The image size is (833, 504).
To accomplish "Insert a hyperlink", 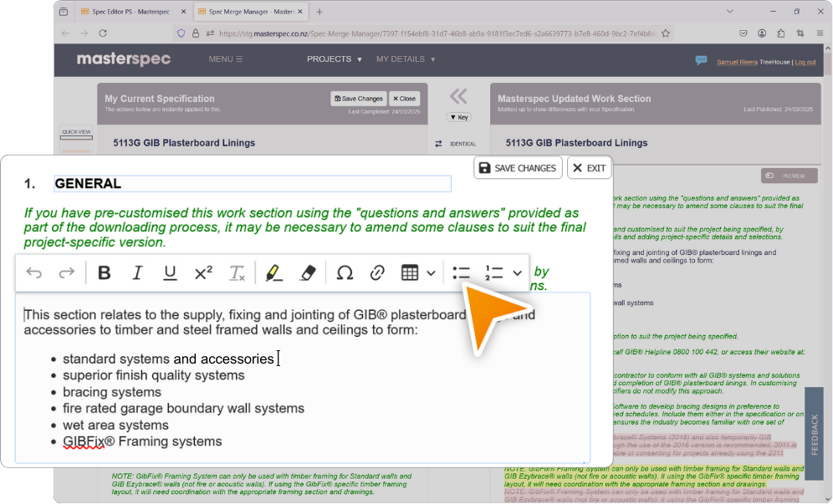I will point(377,273).
